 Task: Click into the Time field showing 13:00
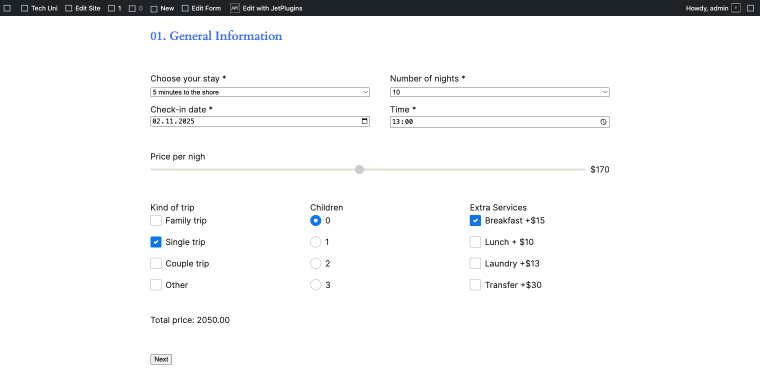tap(500, 122)
